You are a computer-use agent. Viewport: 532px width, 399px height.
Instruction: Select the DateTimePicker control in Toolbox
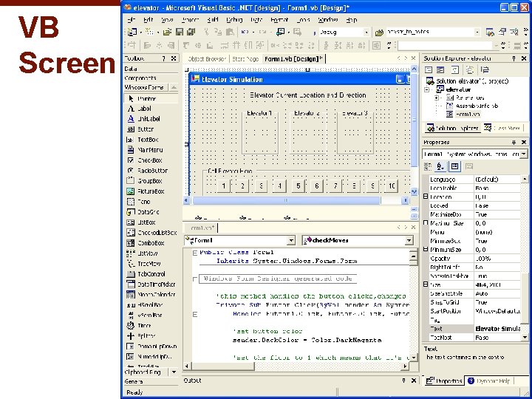[x=151, y=284]
